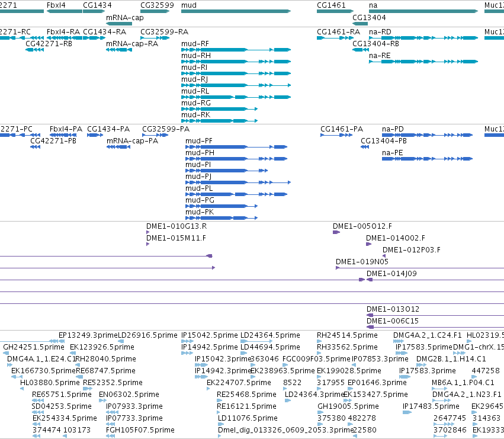The height and width of the screenshot is (439, 504).
Task: Open the DME1-006C15 BAC label
Action: coord(393,321)
